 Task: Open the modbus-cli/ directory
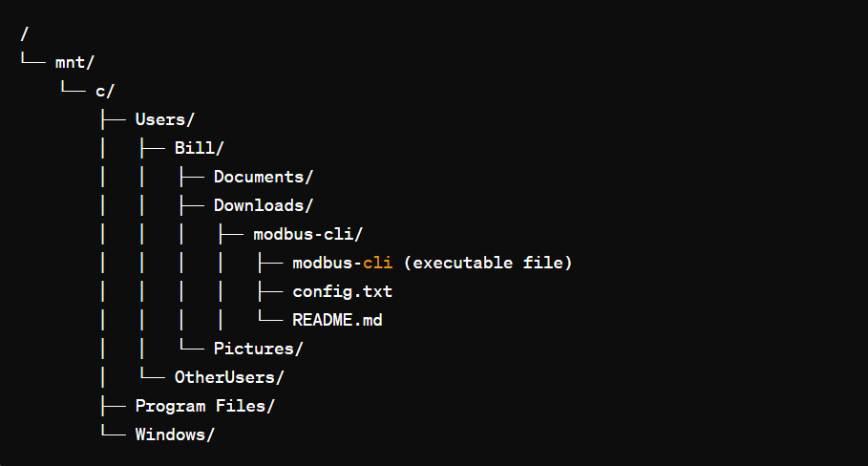point(307,234)
